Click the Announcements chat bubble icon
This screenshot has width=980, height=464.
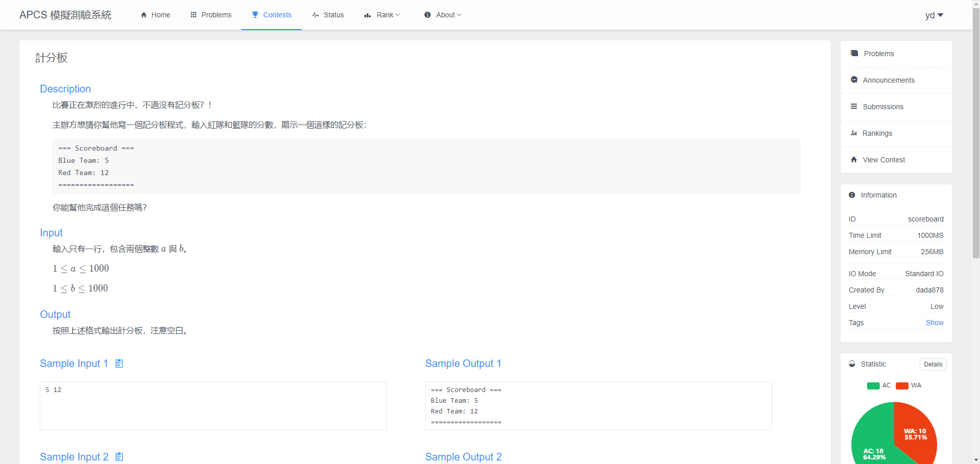coord(854,80)
